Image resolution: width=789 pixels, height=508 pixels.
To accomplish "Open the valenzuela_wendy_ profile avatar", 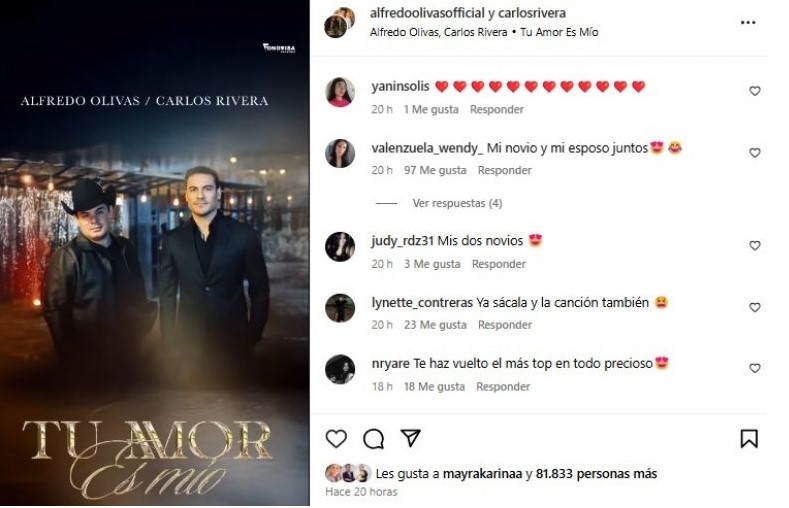I will pyautogui.click(x=340, y=153).
